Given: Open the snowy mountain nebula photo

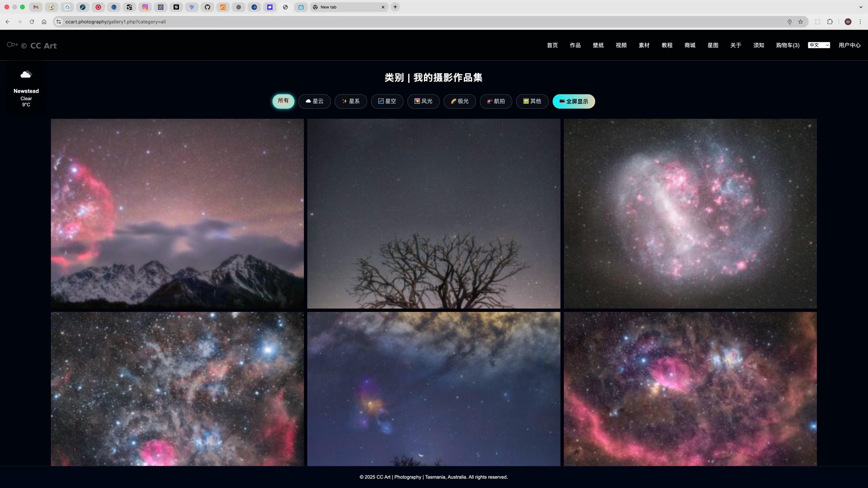Looking at the screenshot, I should (177, 213).
